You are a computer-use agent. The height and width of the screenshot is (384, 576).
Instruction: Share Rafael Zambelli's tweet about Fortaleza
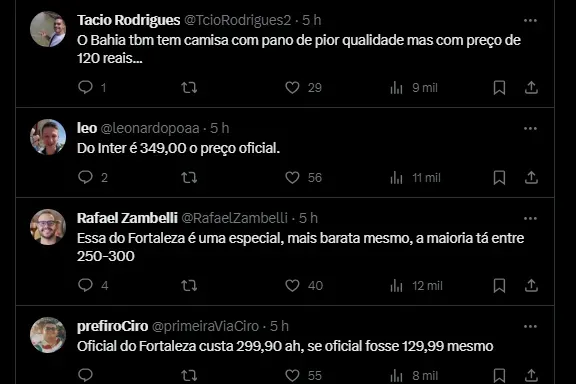pos(531,286)
